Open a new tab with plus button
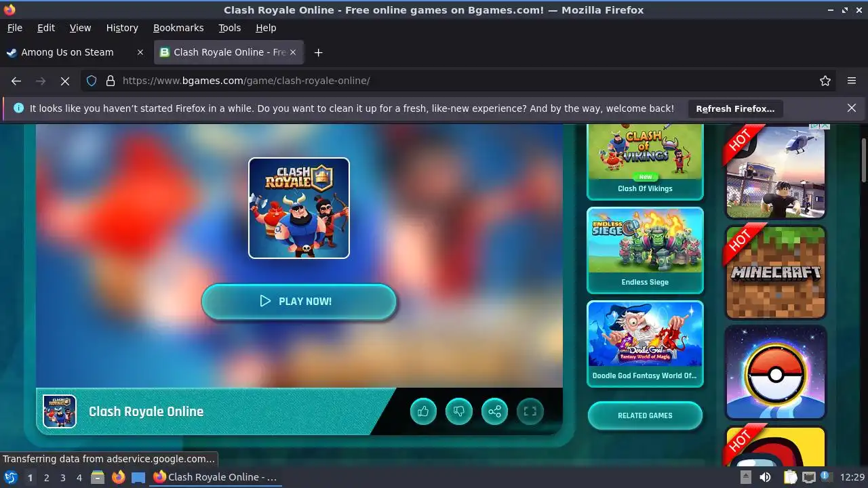Screen dimensions: 868x488 (x=318, y=52)
